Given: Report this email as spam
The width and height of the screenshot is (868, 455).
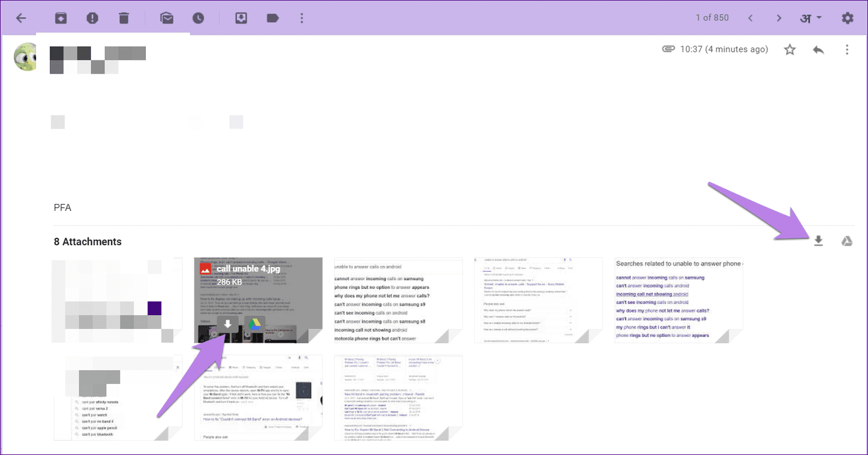Looking at the screenshot, I should (92, 18).
